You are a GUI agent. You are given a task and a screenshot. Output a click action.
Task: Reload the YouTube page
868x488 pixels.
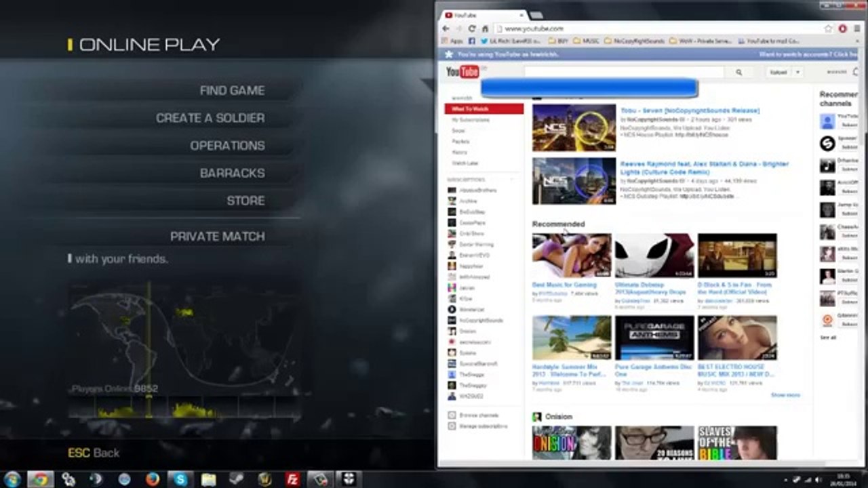click(x=472, y=28)
